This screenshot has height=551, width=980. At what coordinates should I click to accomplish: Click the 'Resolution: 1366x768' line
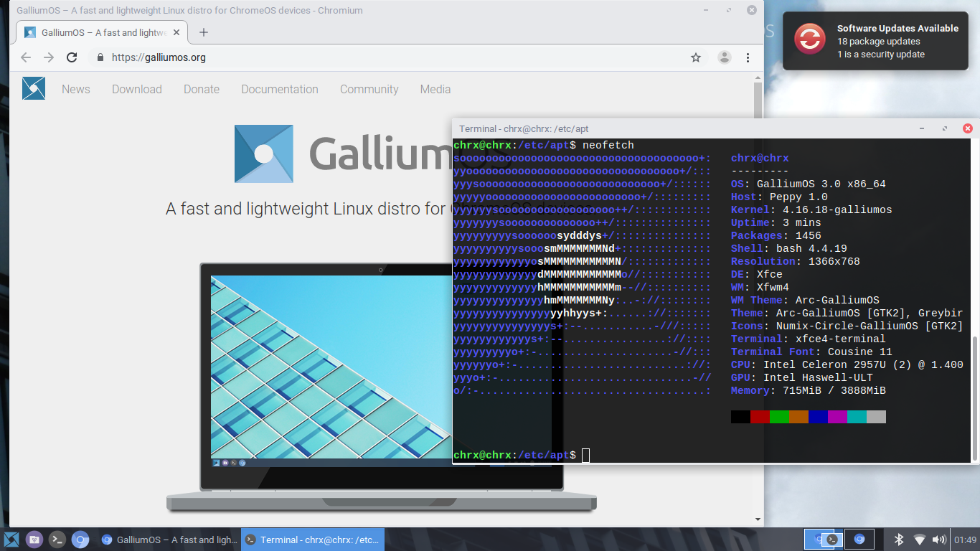click(796, 261)
